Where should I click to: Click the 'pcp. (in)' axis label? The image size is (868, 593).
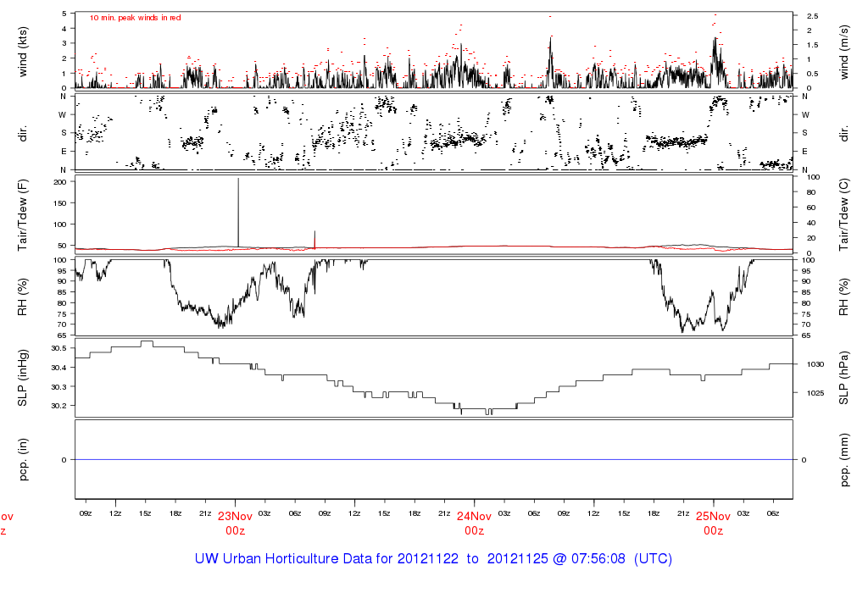[23, 460]
